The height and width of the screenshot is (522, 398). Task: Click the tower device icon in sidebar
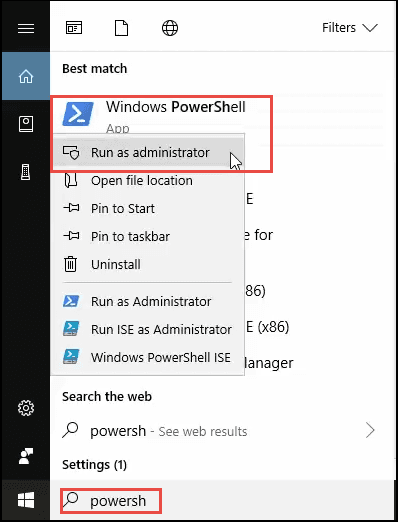pyautogui.click(x=26, y=172)
